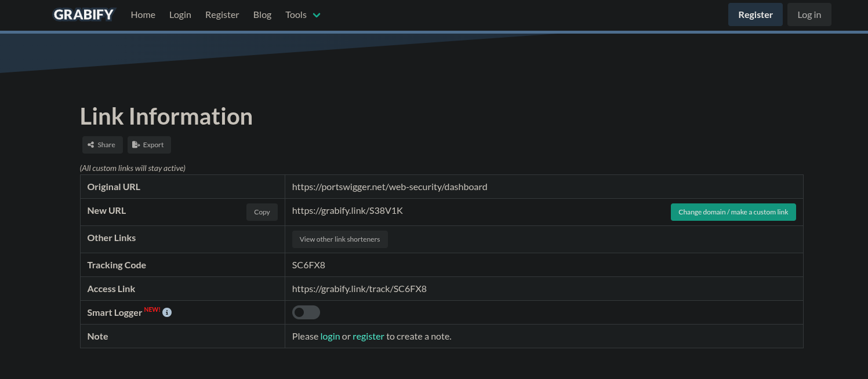Copy the New URL

point(262,212)
